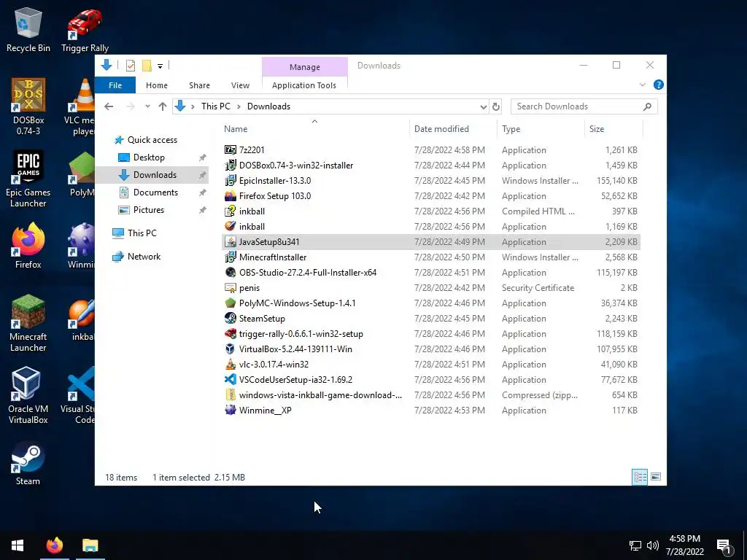This screenshot has width=747, height=560.
Task: Open the File menu tab
Action: click(x=115, y=85)
